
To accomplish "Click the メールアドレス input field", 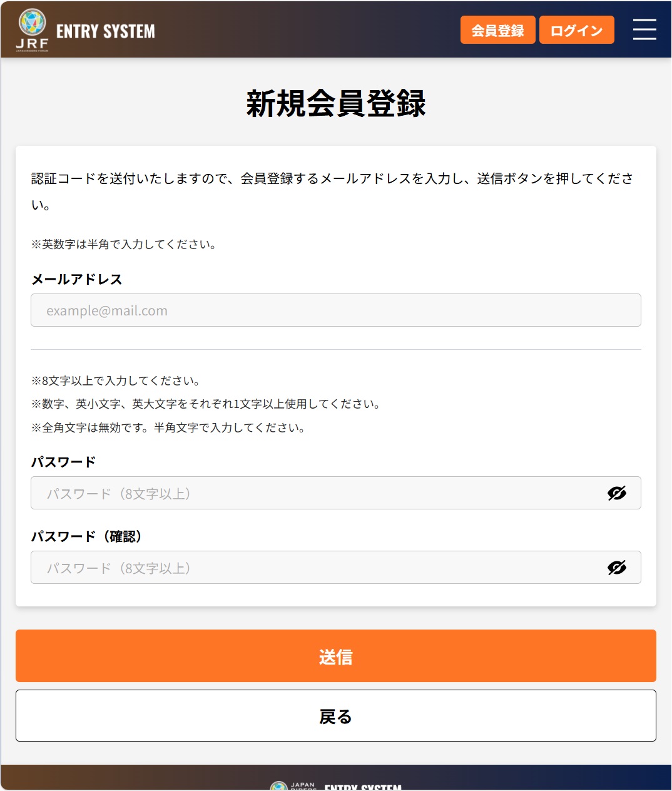I will 336,310.
